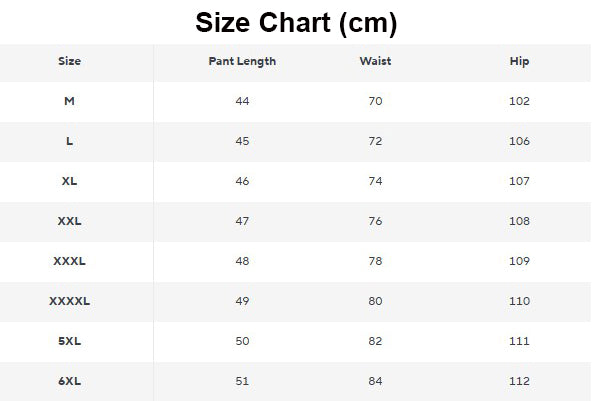Select waist value 72 for L

375,141
